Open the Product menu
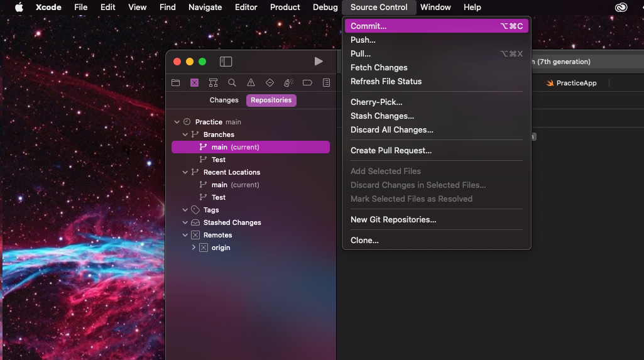This screenshot has height=360, width=644. coord(285,7)
